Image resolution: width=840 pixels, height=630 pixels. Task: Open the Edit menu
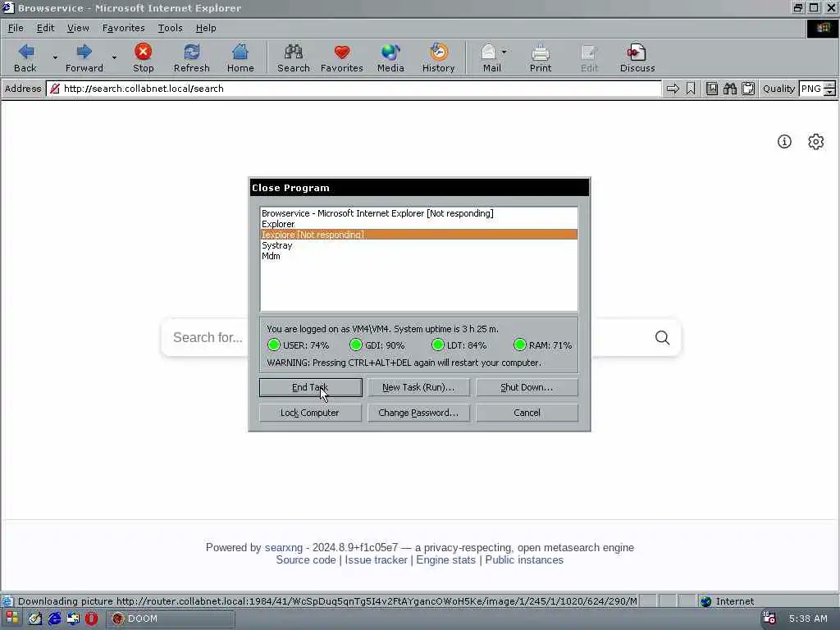[45, 28]
